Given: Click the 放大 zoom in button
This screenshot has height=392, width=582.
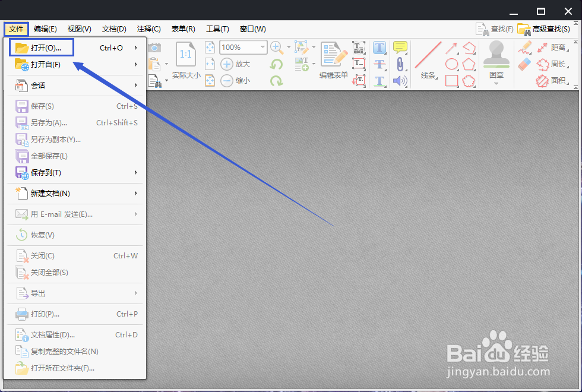Looking at the screenshot, I should (x=235, y=64).
